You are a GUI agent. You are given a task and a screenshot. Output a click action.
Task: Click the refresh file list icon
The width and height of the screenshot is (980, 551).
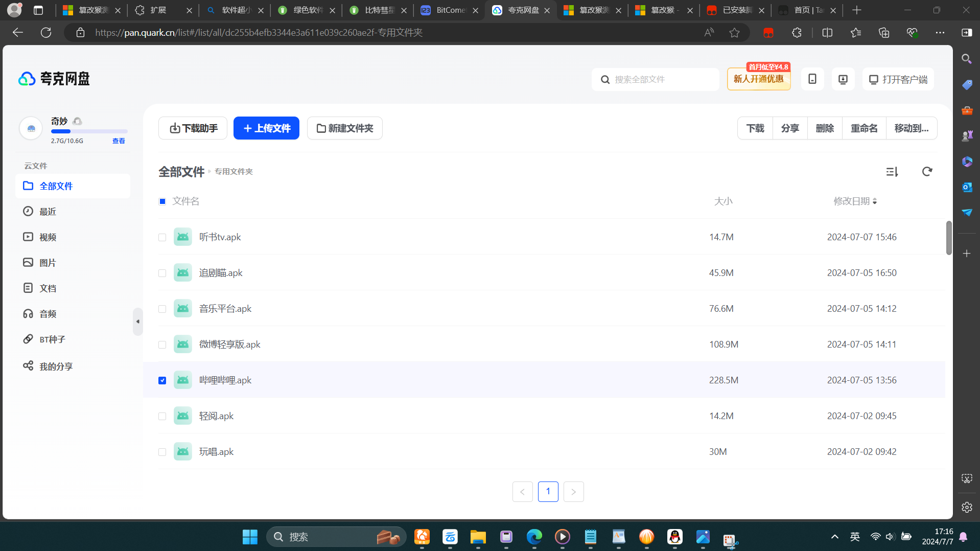927,172
